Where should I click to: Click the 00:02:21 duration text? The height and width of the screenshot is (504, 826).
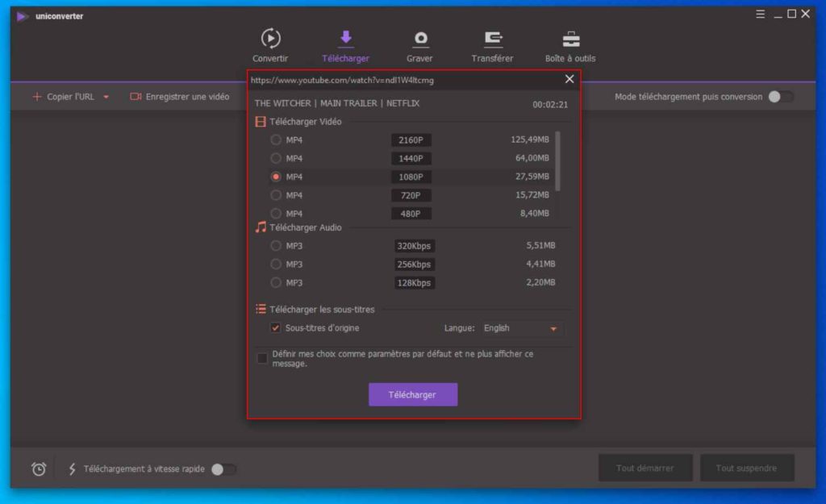pos(550,104)
